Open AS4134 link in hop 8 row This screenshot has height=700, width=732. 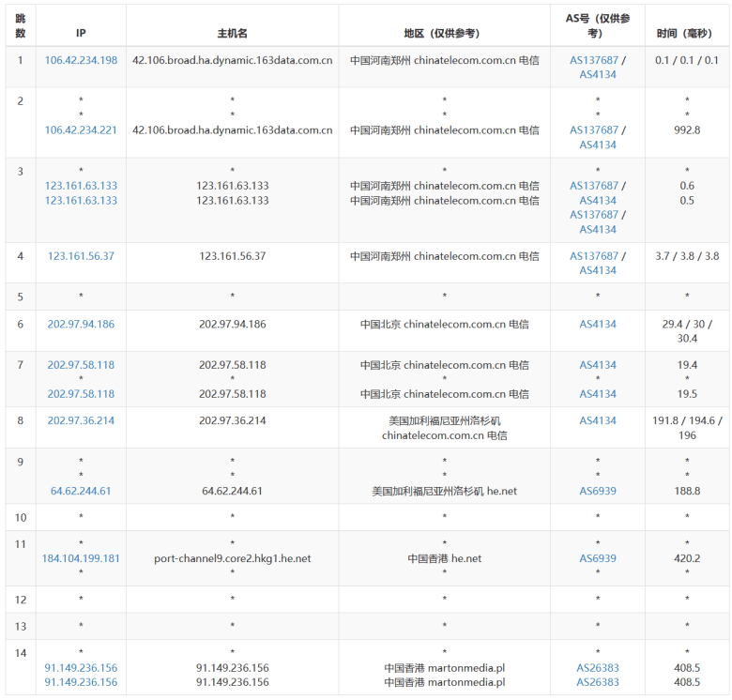pos(598,421)
